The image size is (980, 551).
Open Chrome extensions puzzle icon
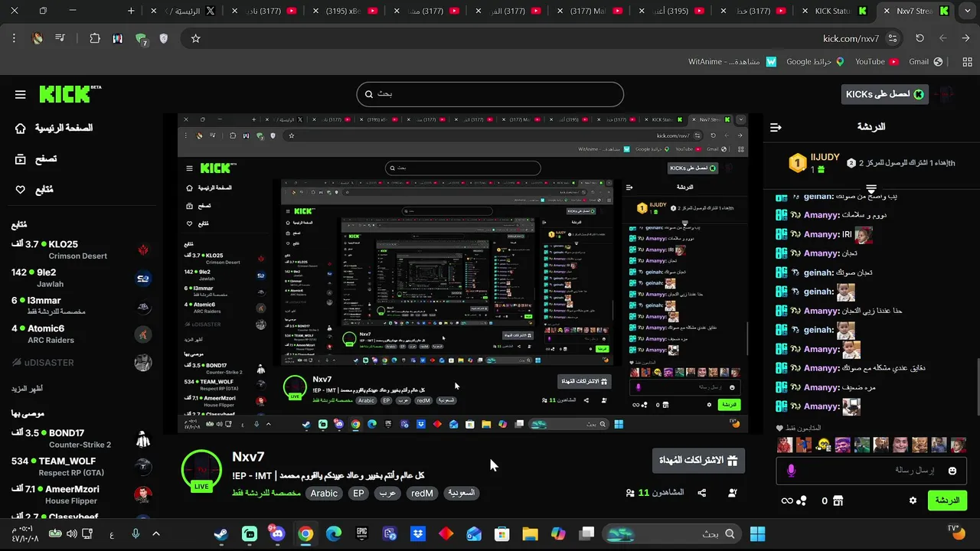(95, 38)
